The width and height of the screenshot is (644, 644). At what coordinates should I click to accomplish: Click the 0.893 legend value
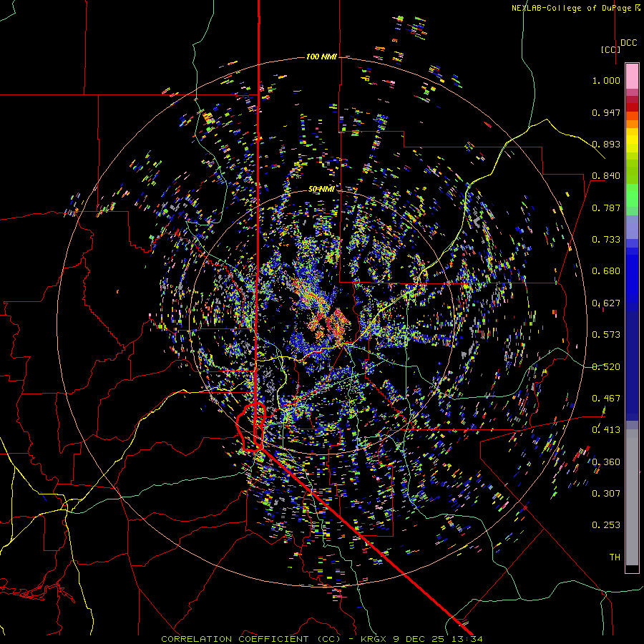click(606, 144)
